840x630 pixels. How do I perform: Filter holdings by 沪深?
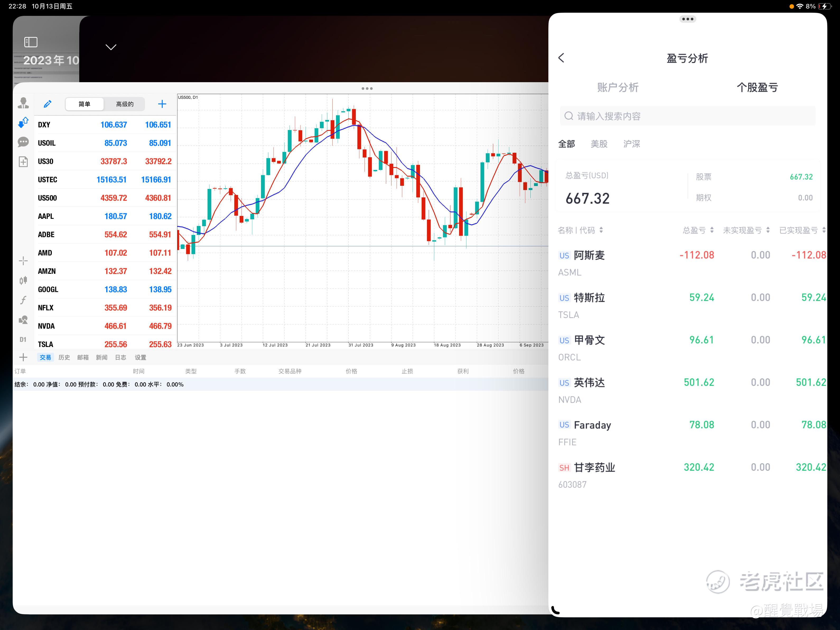pyautogui.click(x=632, y=144)
